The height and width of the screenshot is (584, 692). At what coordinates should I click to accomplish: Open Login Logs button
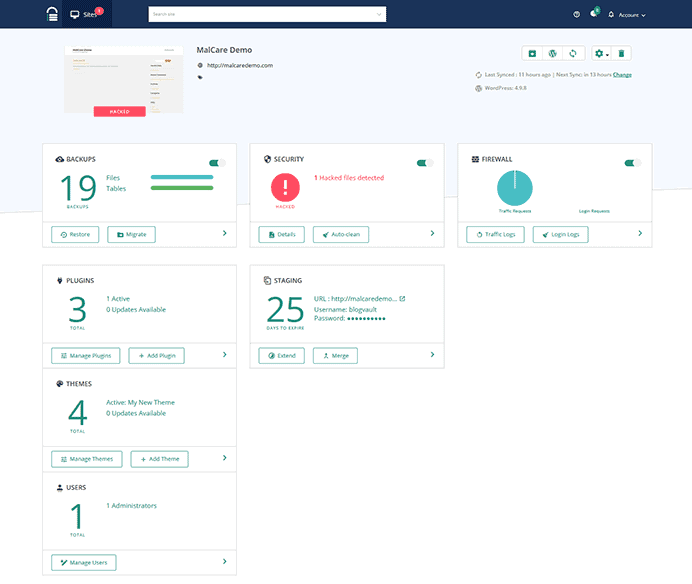click(560, 234)
